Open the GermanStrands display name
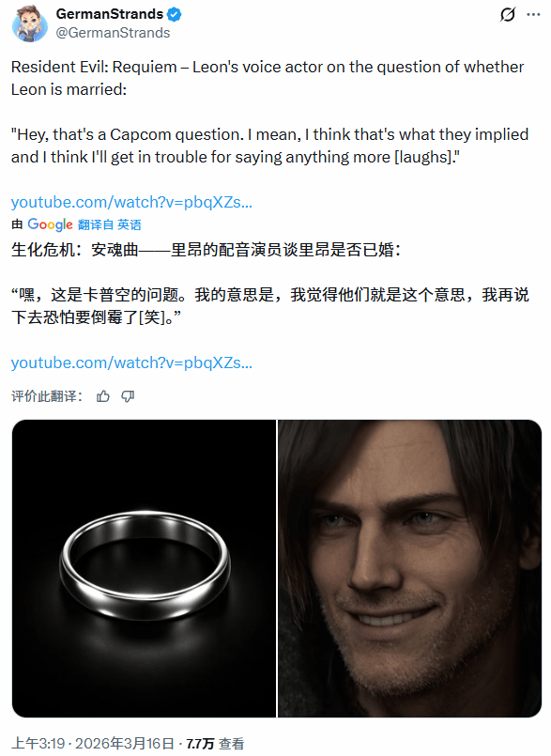Screen dimensions: 551x756 [110, 14]
